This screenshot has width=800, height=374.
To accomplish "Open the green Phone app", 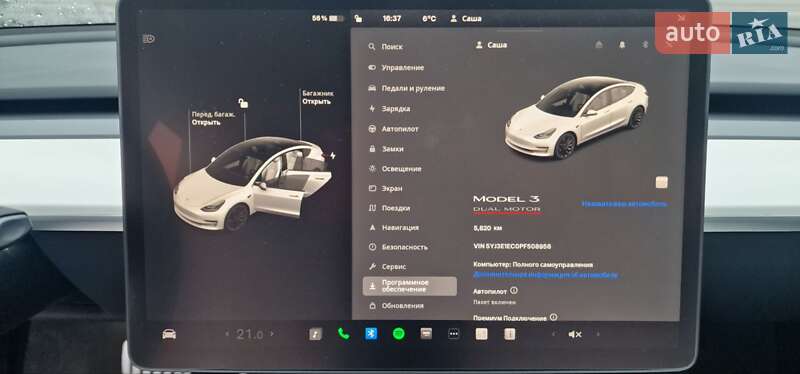I will point(343,334).
